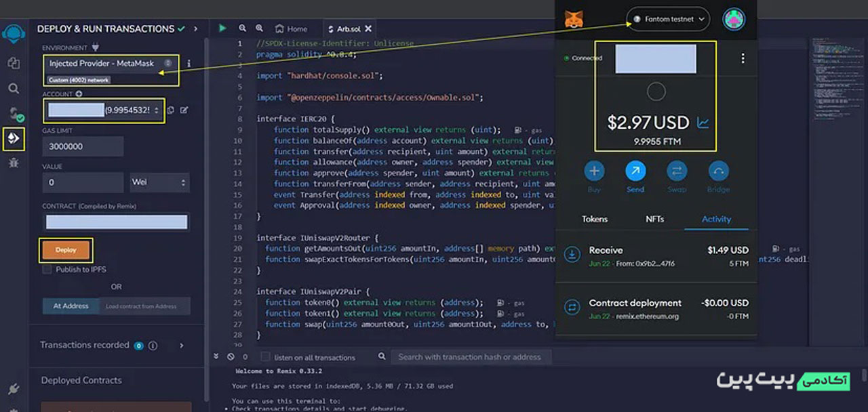Open the Debugger bug sidebar icon
This screenshot has height=412, width=868.
14,163
